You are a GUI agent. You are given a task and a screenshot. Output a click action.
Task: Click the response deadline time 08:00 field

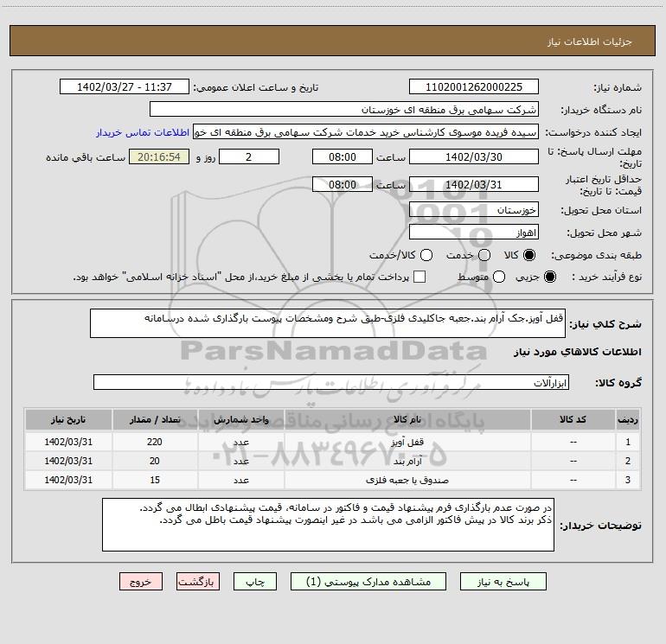343,156
